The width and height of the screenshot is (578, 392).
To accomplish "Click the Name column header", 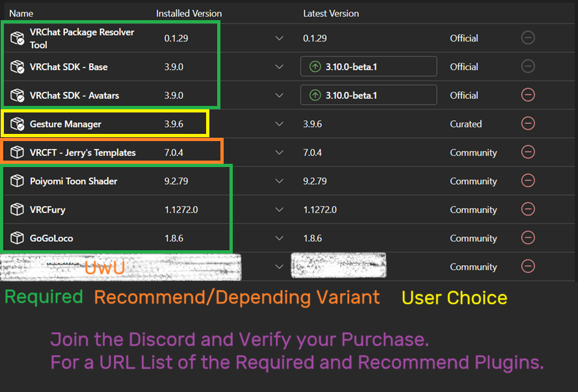I will click(21, 14).
